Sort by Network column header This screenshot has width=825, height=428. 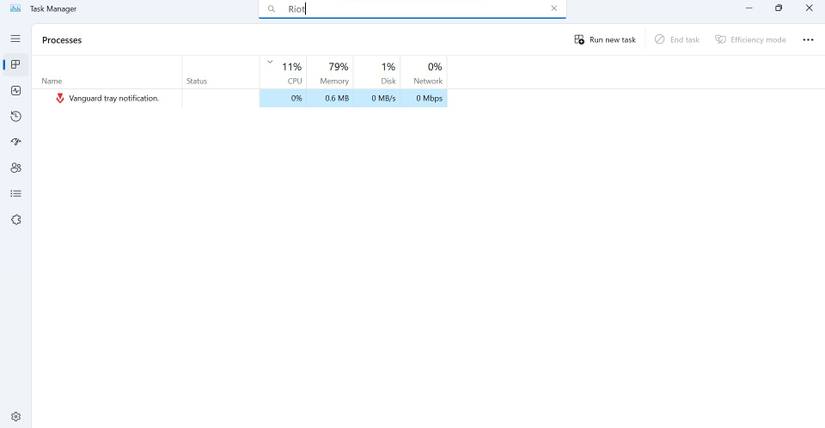pyautogui.click(x=428, y=73)
